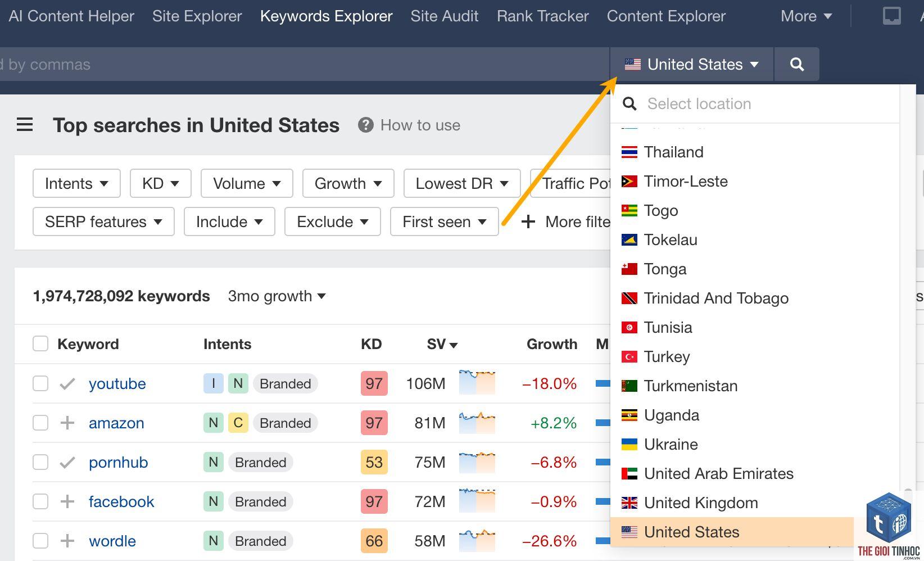Screen dimensions: 924x561
Task: Open the More menu in top navigation
Action: [x=806, y=16]
